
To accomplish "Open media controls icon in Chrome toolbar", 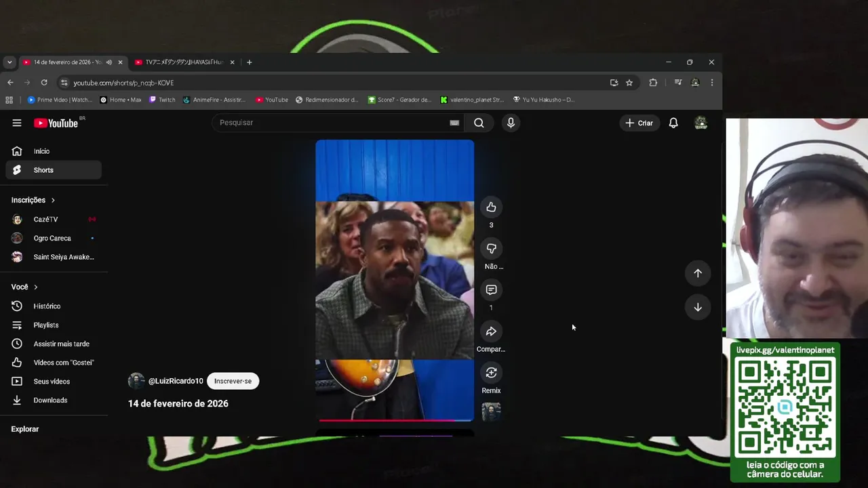I will [677, 83].
